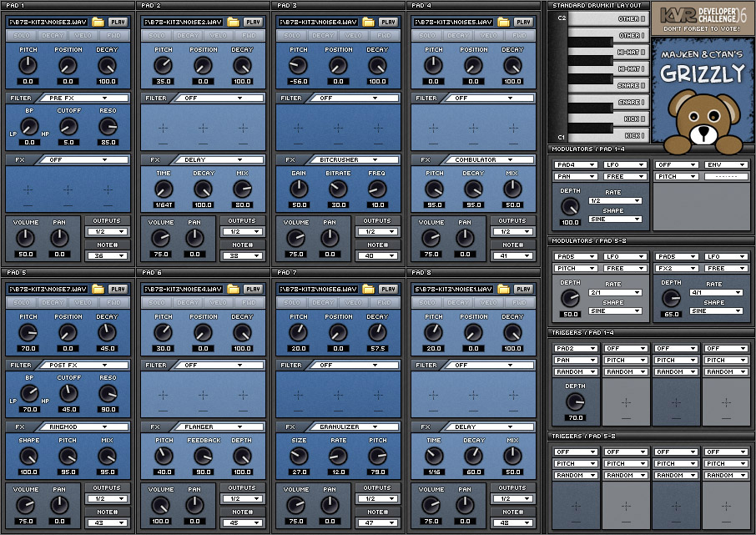Click Play button on Pad 5
This screenshot has width=756, height=535.
[118, 289]
